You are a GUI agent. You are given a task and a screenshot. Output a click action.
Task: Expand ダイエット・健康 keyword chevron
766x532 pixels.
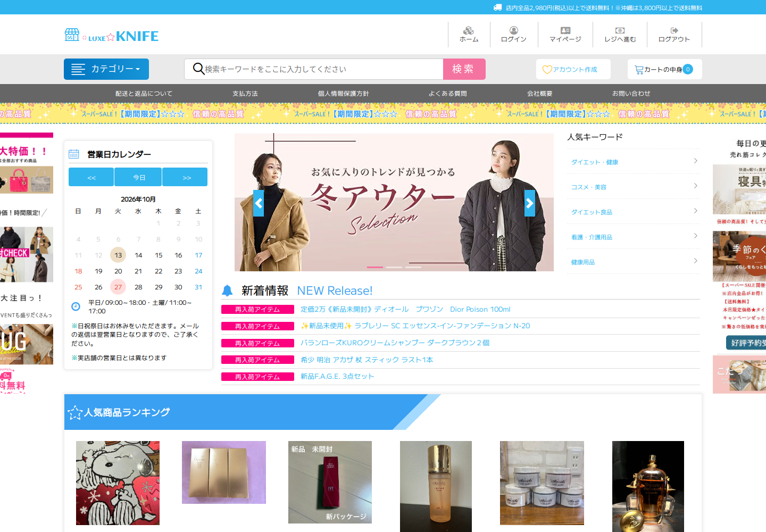(696, 161)
